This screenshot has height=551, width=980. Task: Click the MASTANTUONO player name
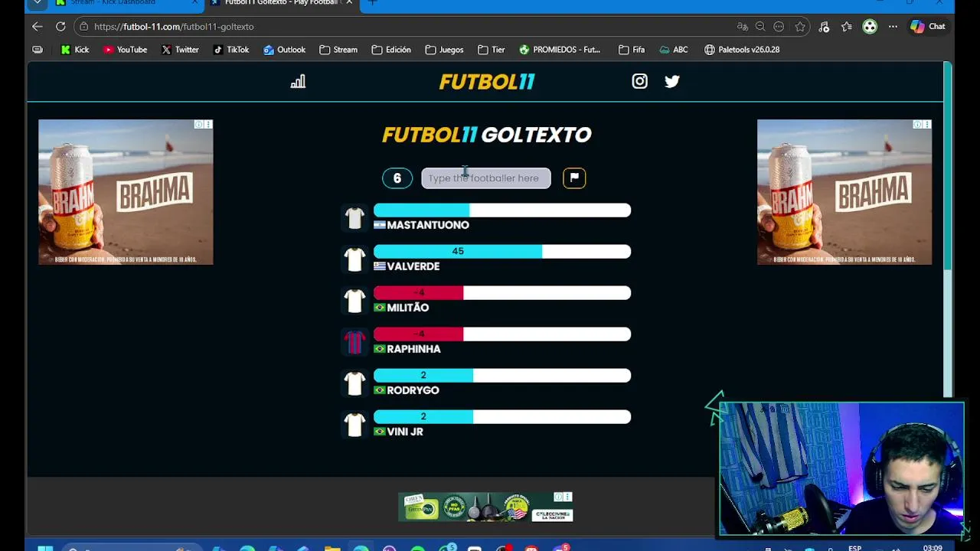point(428,225)
